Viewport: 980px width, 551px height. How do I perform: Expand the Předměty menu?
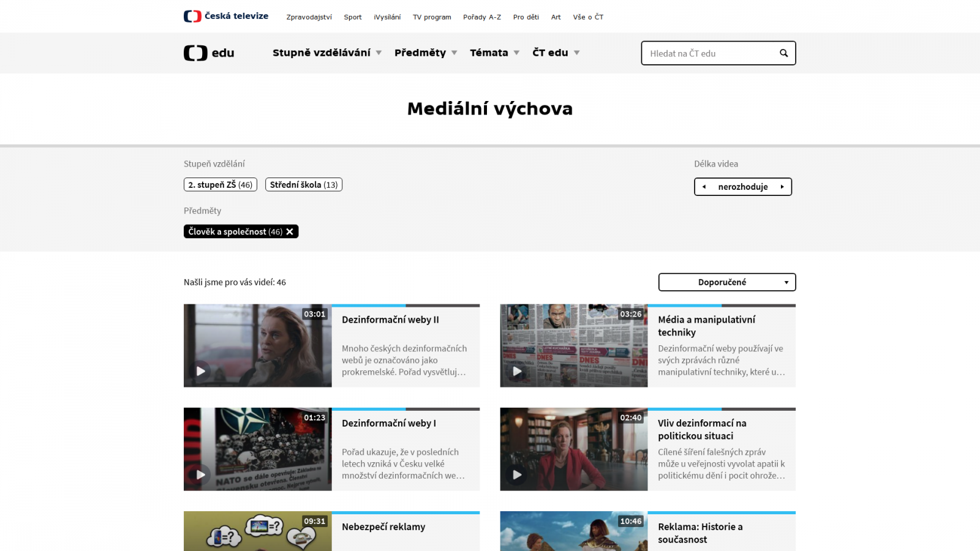(x=426, y=53)
